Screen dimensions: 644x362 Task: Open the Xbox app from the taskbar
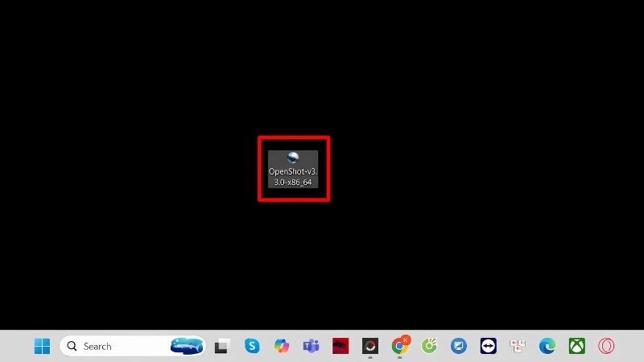(576, 346)
